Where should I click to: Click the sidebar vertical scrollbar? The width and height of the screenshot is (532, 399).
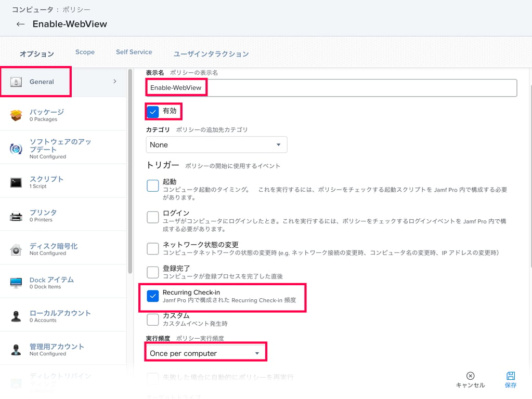[130, 171]
